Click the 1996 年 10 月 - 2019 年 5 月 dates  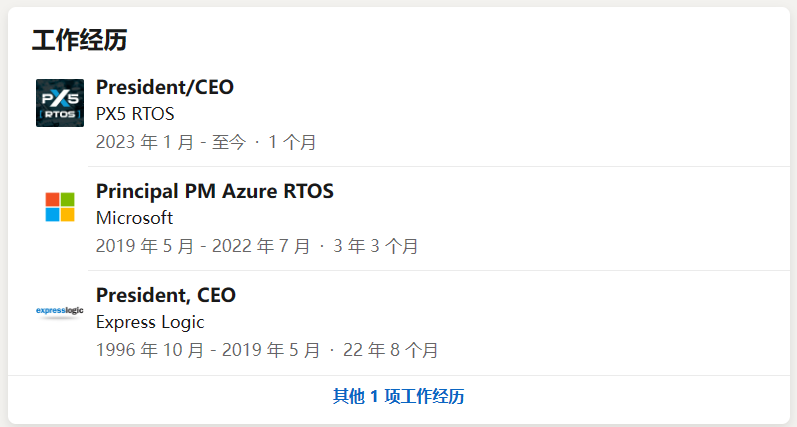coord(208,350)
